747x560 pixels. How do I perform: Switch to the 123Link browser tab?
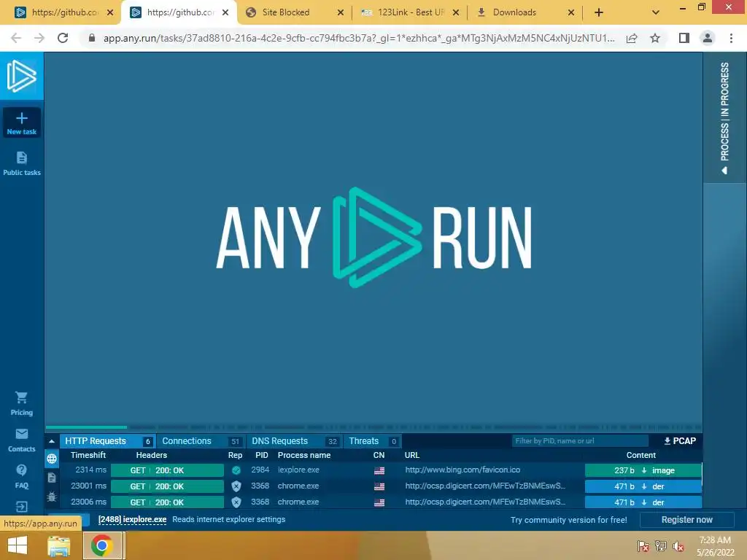(411, 12)
